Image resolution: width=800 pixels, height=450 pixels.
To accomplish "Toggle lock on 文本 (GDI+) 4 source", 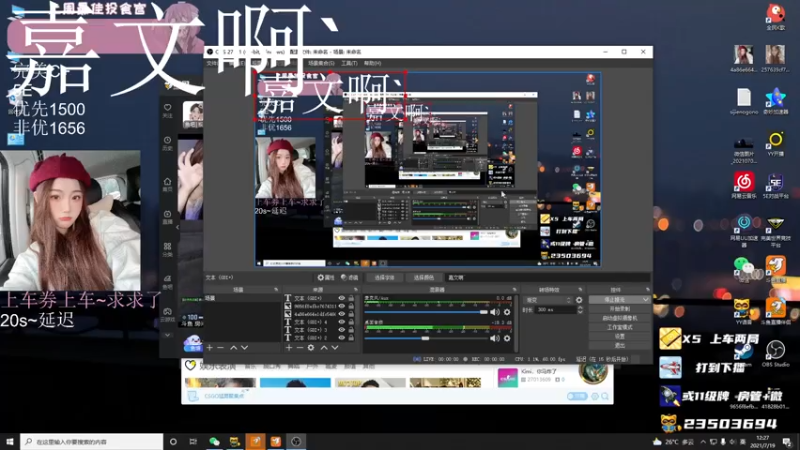I will (x=351, y=322).
